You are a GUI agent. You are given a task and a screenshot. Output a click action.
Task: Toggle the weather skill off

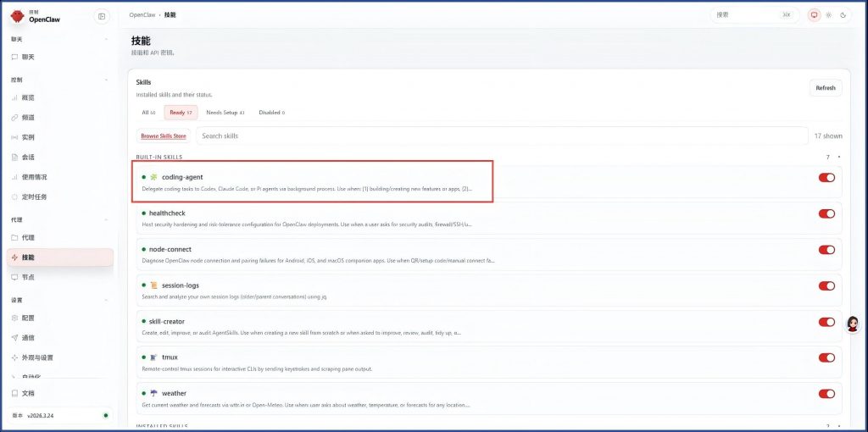coord(826,393)
